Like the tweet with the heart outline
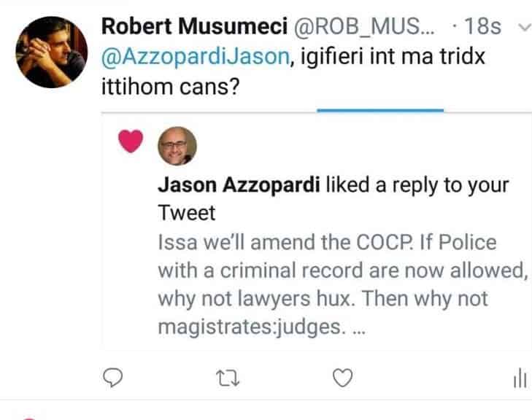 coord(342,377)
